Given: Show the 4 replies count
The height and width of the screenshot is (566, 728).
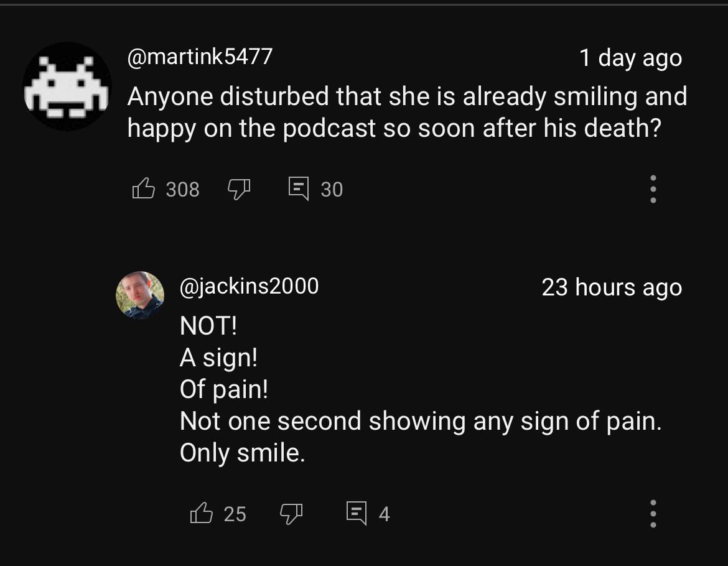Looking at the screenshot, I should [x=384, y=514].
